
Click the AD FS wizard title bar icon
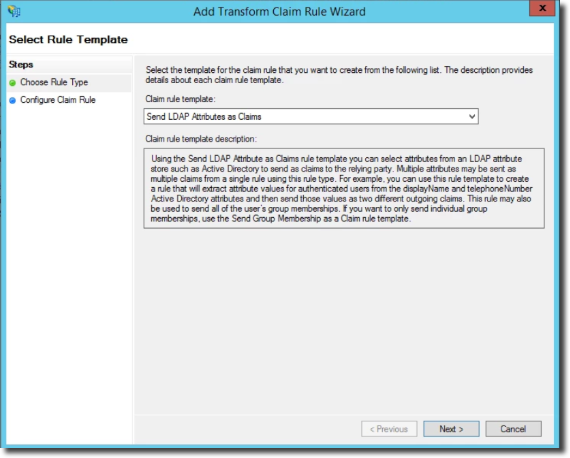coord(14,11)
